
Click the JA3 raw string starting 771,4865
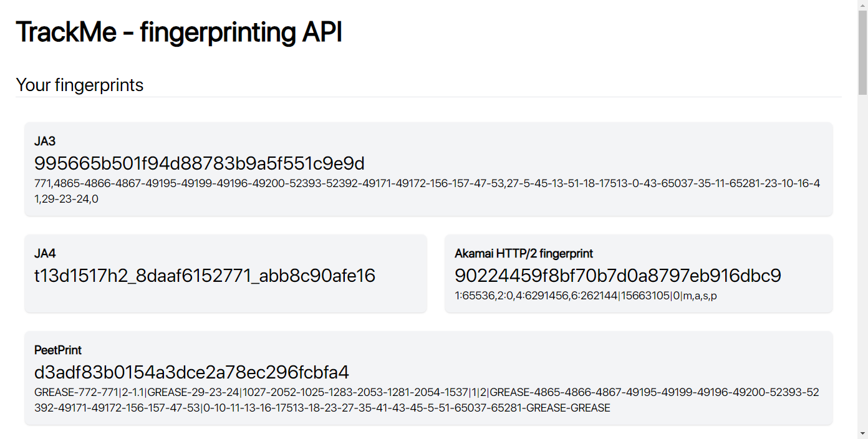click(427, 183)
